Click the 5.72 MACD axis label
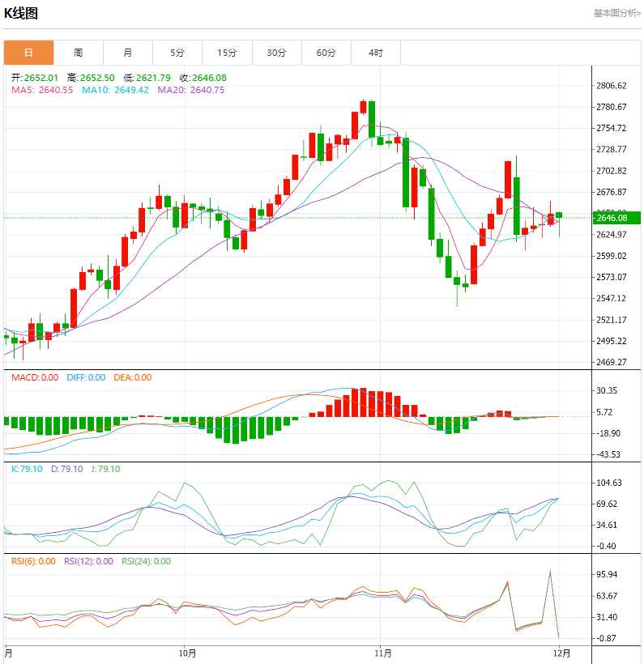Image resolution: width=644 pixels, height=664 pixels. 604,412
